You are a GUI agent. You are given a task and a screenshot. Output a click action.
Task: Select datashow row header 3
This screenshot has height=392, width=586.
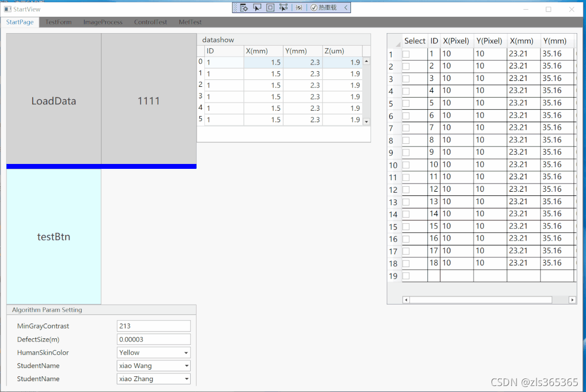201,97
